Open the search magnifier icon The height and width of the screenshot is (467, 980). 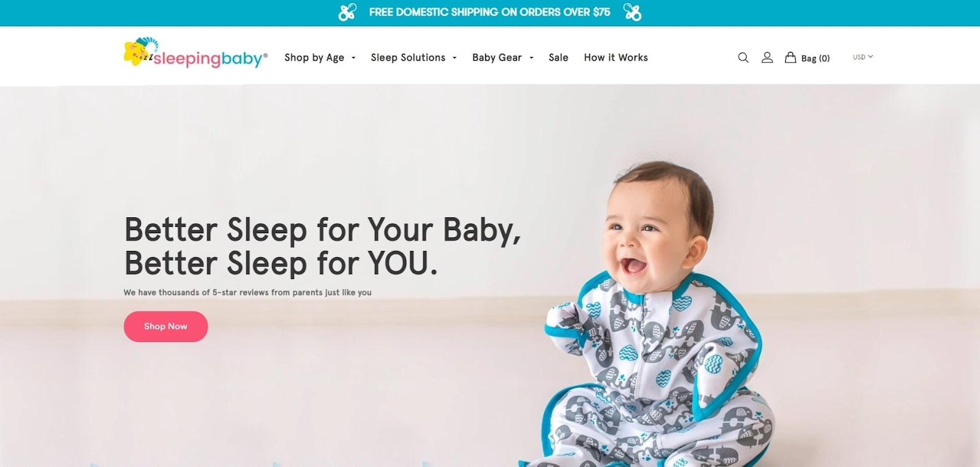pyautogui.click(x=743, y=58)
